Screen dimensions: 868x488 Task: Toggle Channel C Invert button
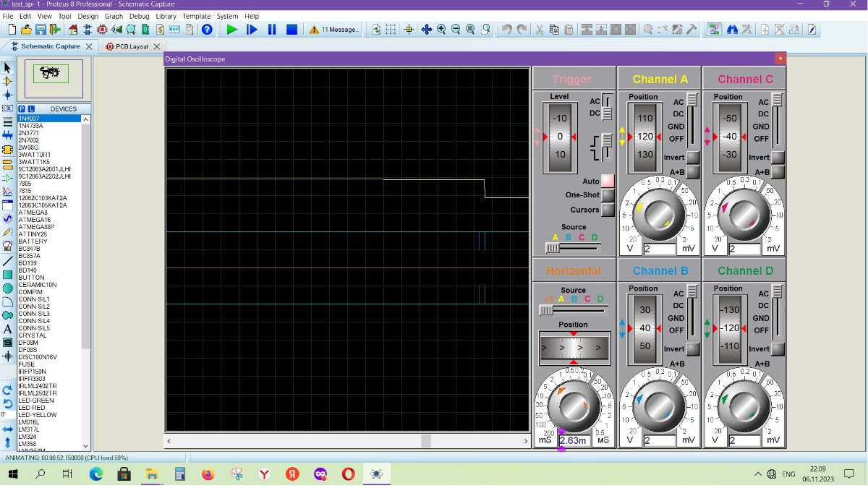[778, 158]
